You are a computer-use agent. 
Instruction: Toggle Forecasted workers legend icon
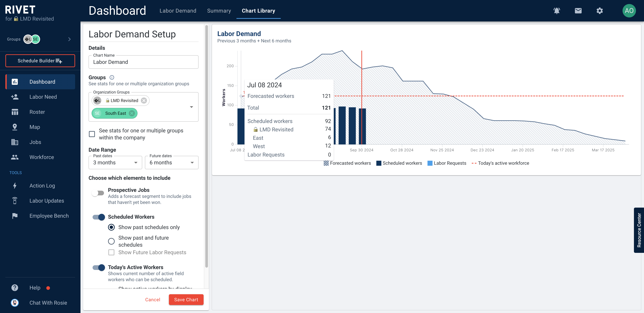coord(326,163)
